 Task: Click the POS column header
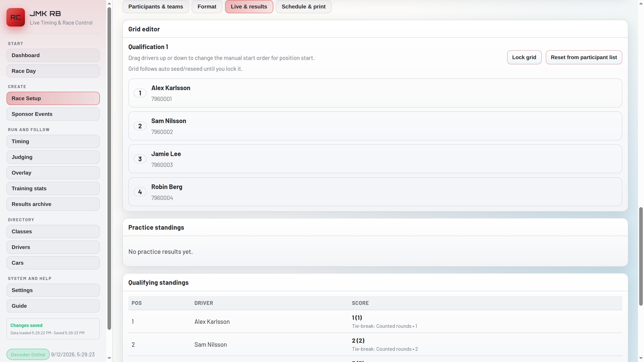click(136, 303)
